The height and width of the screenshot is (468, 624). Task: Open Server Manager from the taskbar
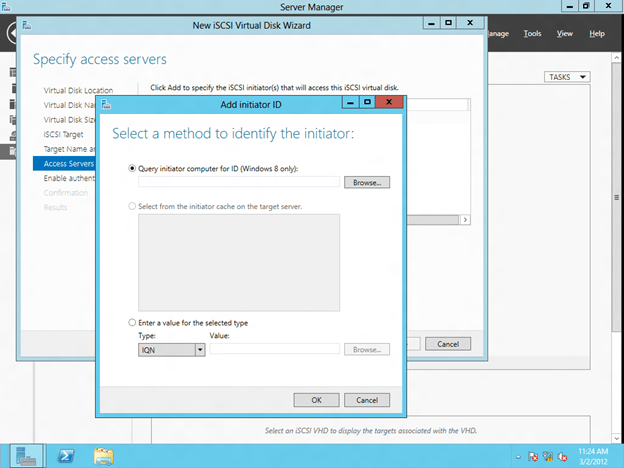[27, 455]
